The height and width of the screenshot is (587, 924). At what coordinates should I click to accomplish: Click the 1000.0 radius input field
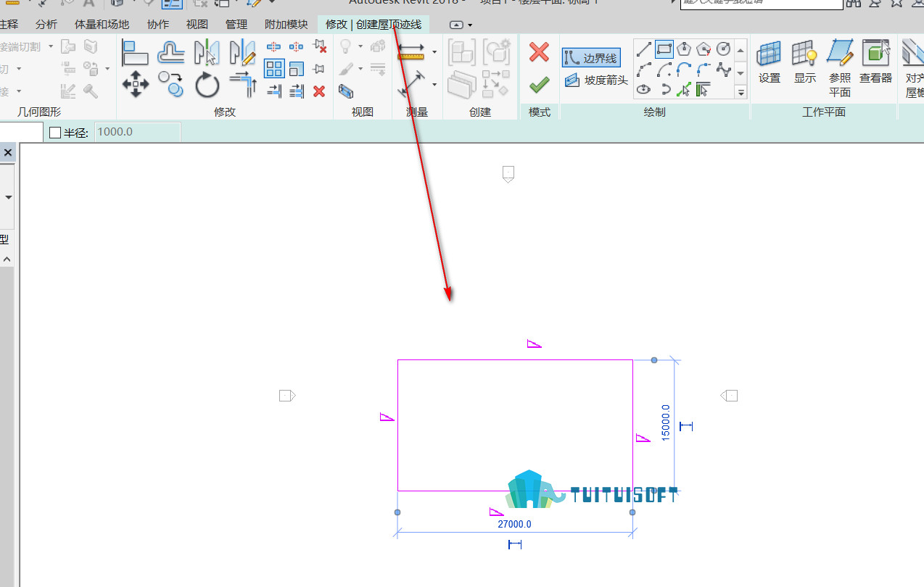(x=137, y=133)
